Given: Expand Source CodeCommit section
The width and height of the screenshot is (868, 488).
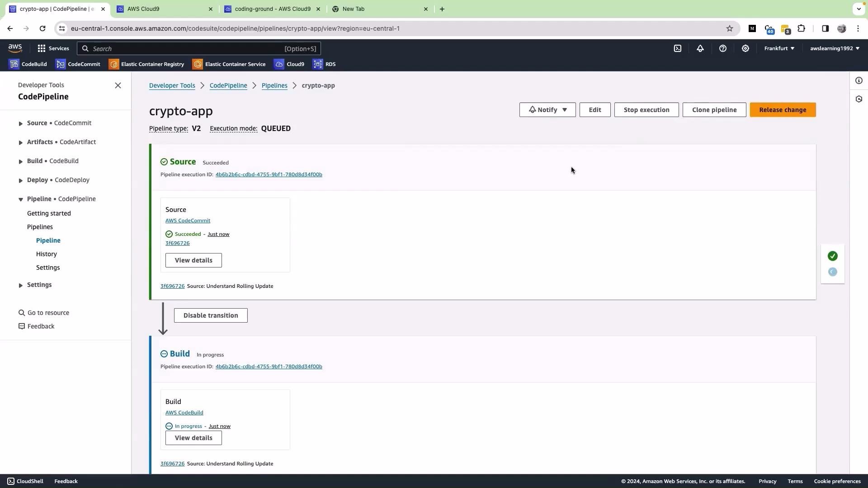Looking at the screenshot, I should click(x=55, y=123).
